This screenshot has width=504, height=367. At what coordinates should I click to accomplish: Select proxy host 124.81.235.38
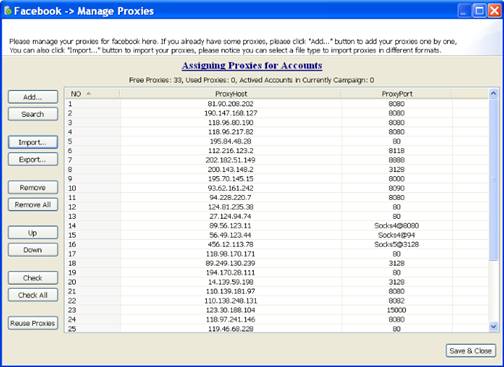coord(230,207)
